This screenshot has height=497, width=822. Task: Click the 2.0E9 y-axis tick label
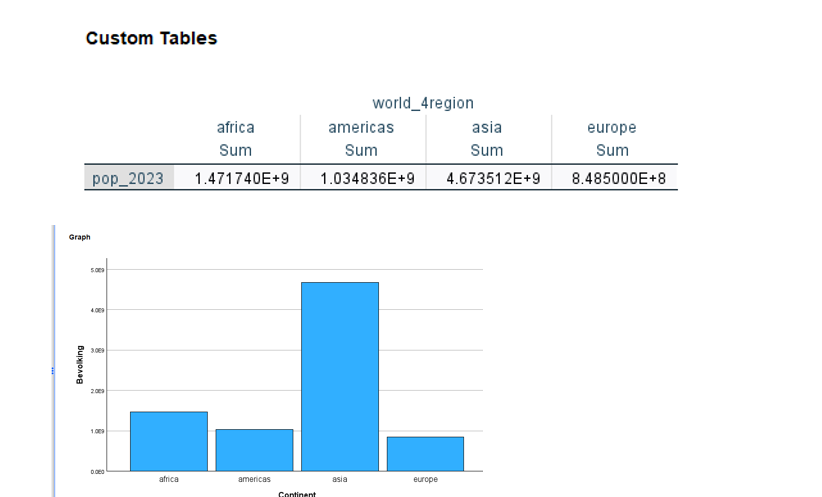pos(97,391)
